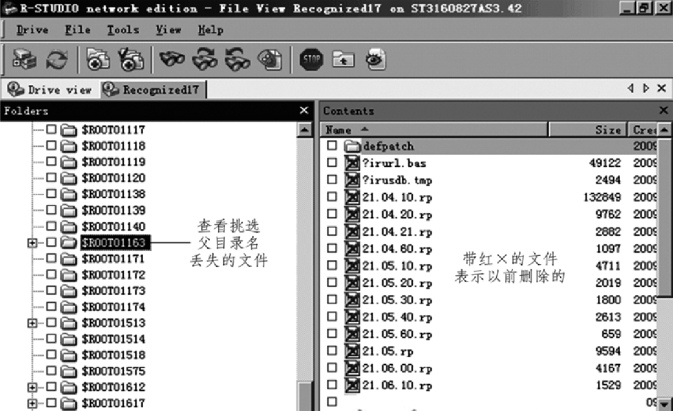Click the Contents list scroll-down arrow
Image resolution: width=673 pixels, height=411 pixels.
tap(664, 404)
